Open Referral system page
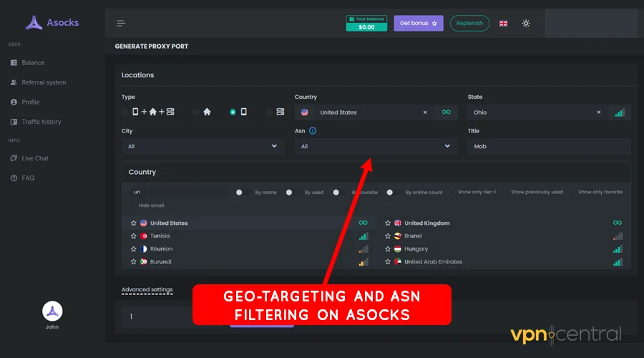The width and height of the screenshot is (644, 358). 38,82
